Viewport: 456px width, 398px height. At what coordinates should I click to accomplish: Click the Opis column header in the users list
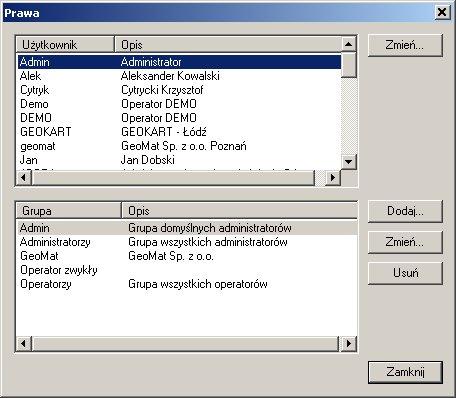point(228,45)
